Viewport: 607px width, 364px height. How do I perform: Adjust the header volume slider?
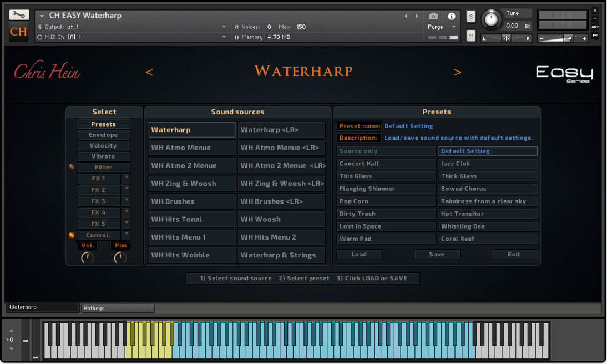(563, 38)
